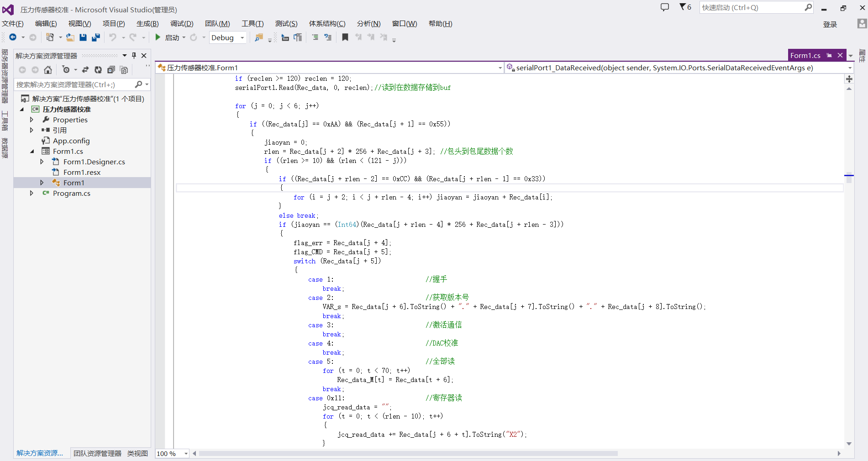Open the notifications flag icon
This screenshot has width=868, height=461.
point(685,7)
